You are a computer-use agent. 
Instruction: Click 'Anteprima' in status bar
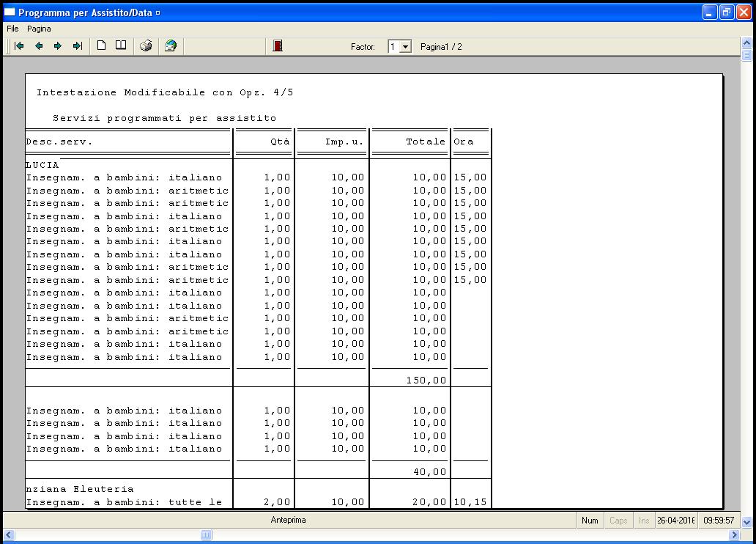(x=289, y=521)
